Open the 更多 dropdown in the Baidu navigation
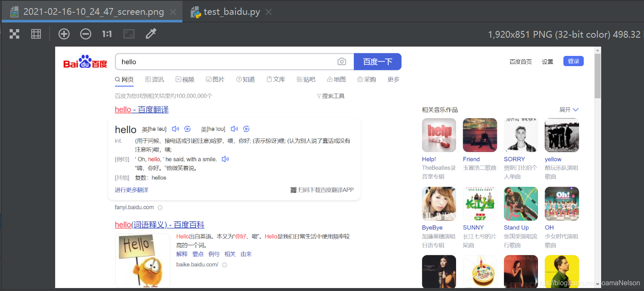Screen dimensions: 644x291 pyautogui.click(x=393, y=79)
